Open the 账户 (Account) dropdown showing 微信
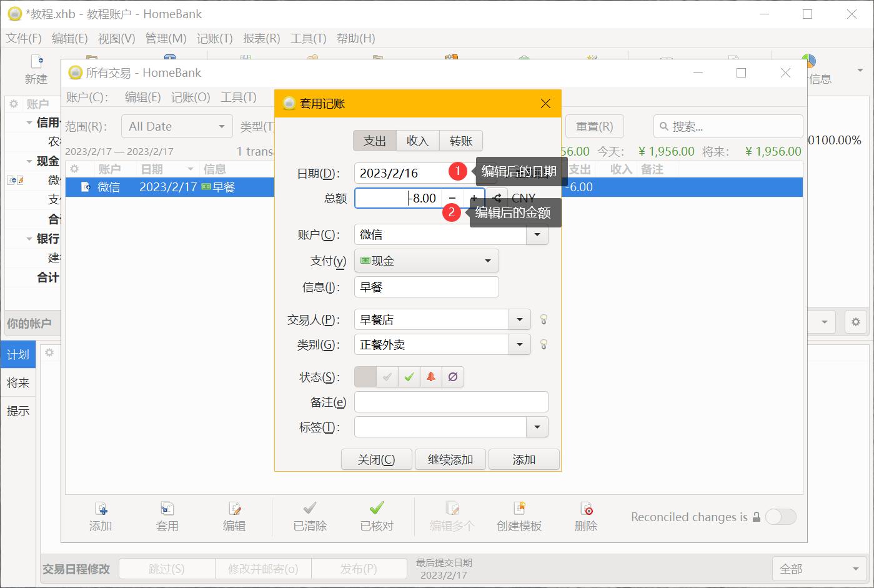 537,234
